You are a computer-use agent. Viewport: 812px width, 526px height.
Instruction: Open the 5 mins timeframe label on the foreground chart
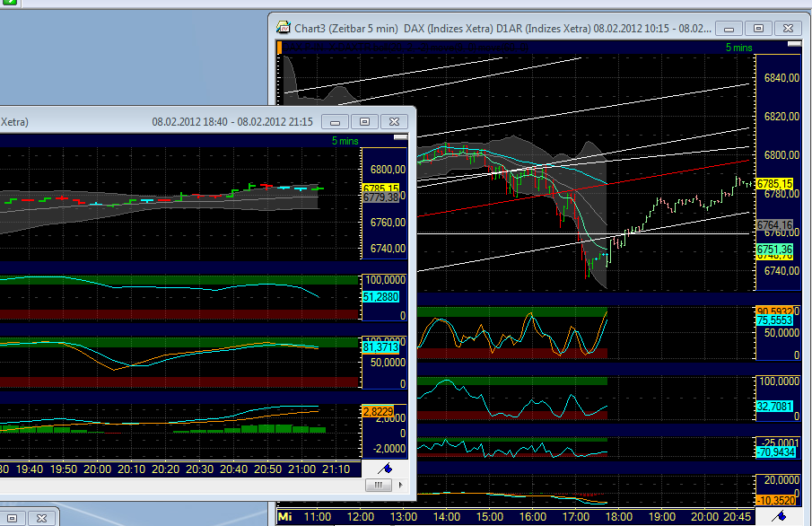344,141
